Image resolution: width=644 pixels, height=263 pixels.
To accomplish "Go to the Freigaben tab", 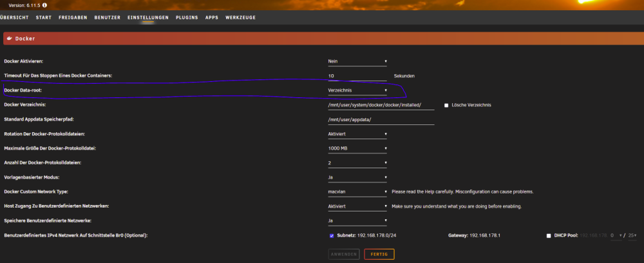I will (x=73, y=17).
